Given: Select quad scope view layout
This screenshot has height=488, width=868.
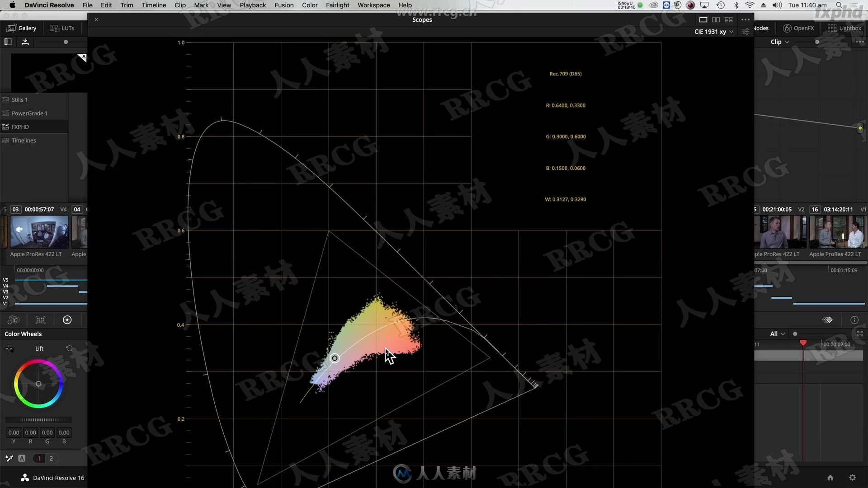Looking at the screenshot, I should point(728,19).
